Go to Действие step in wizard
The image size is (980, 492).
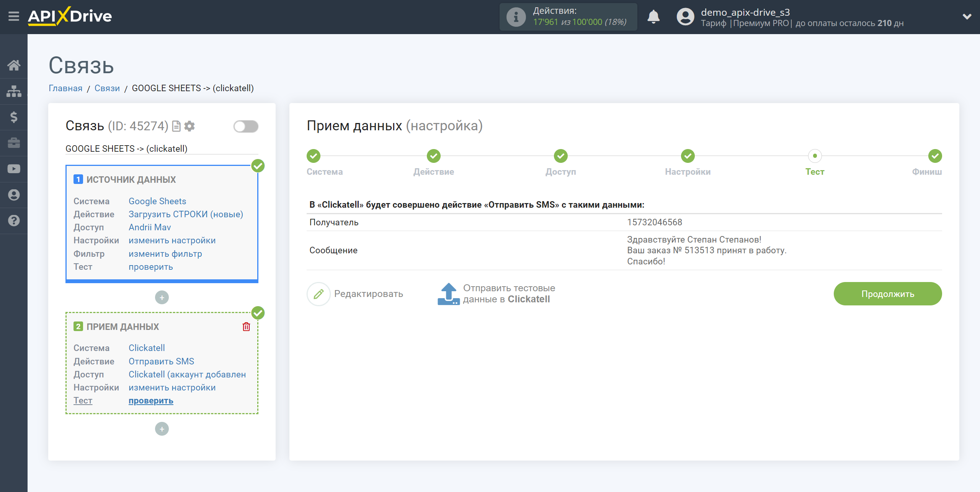[x=434, y=156]
